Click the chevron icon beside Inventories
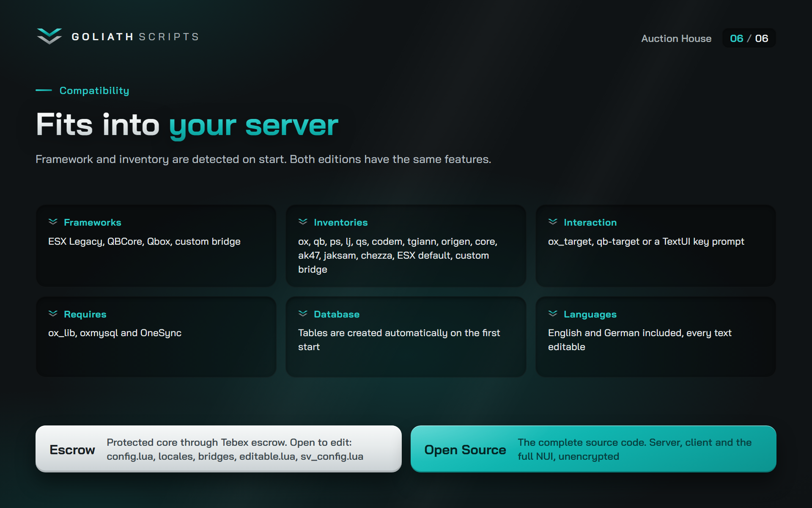 coord(303,222)
